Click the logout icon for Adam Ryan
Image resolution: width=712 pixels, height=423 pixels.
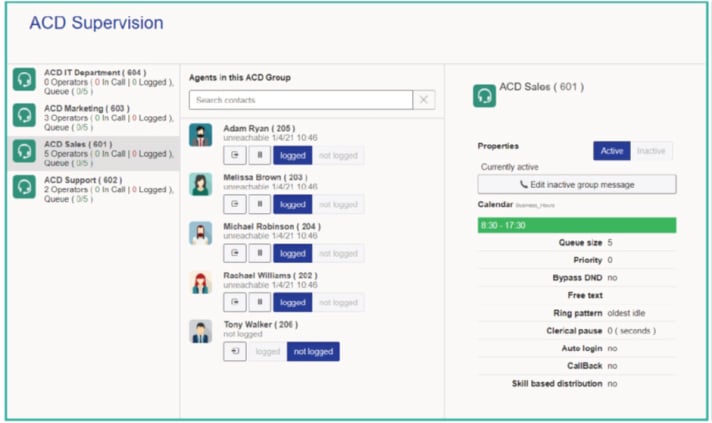pos(234,155)
